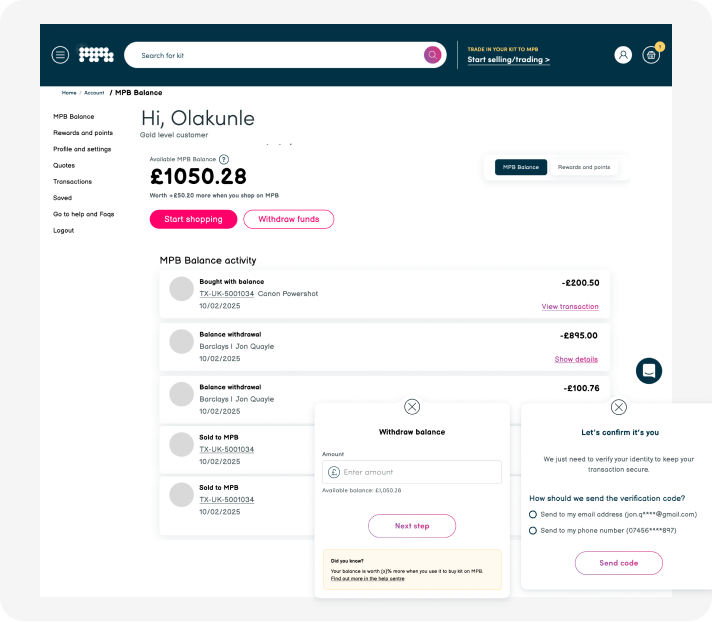Click the MPB logo

click(96, 55)
